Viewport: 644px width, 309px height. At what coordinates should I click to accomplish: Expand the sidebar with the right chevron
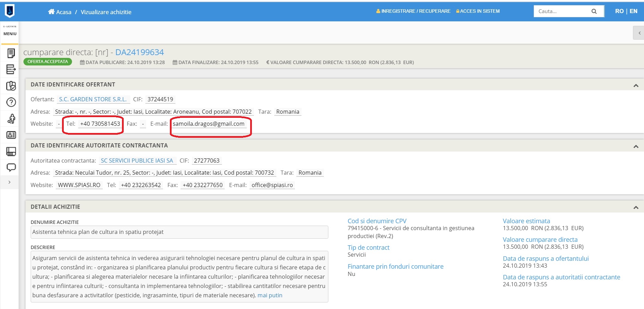9,182
